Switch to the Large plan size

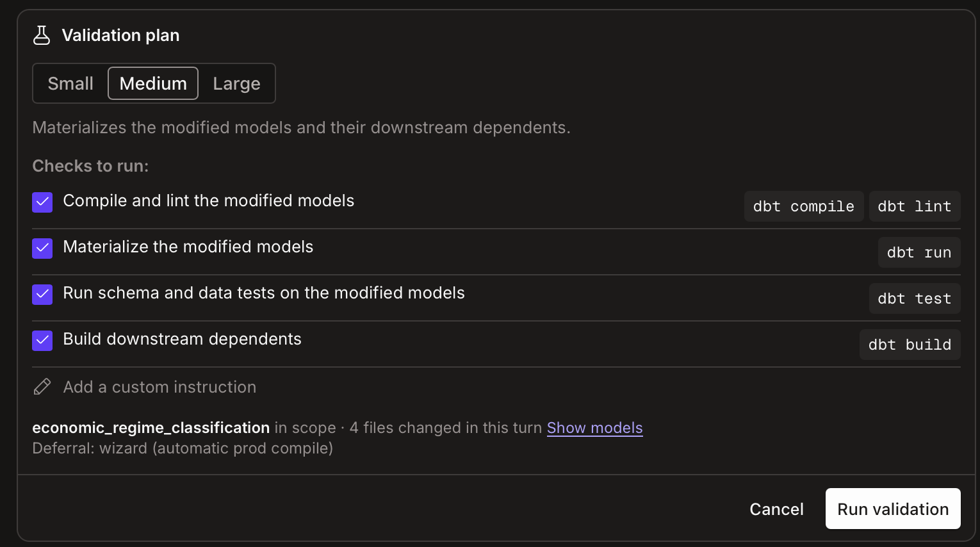pyautogui.click(x=237, y=83)
